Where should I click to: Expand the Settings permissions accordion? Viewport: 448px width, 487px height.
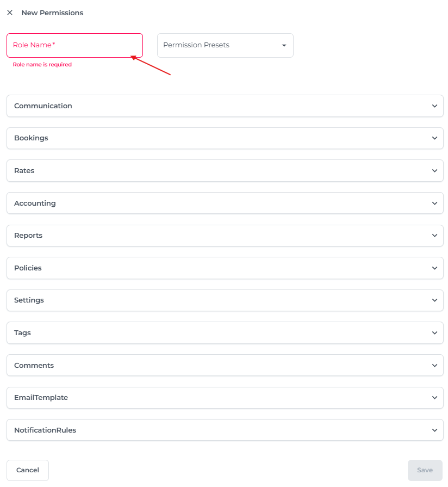coord(29,300)
